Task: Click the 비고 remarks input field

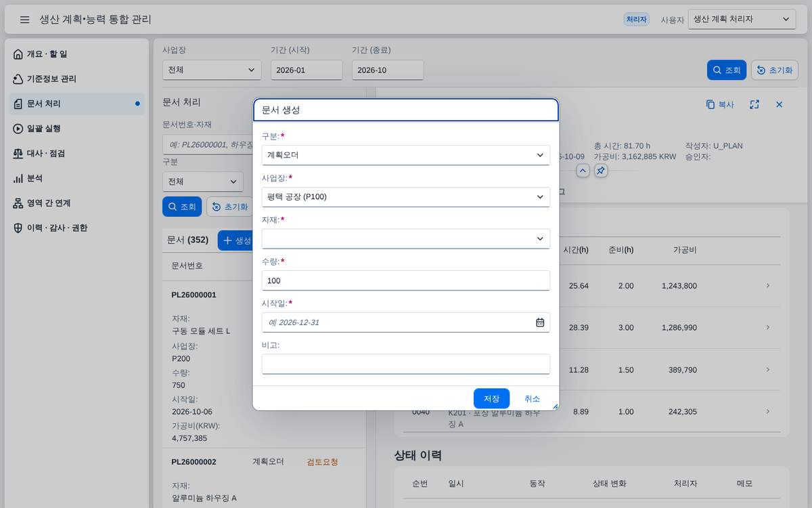Action: coord(405,364)
